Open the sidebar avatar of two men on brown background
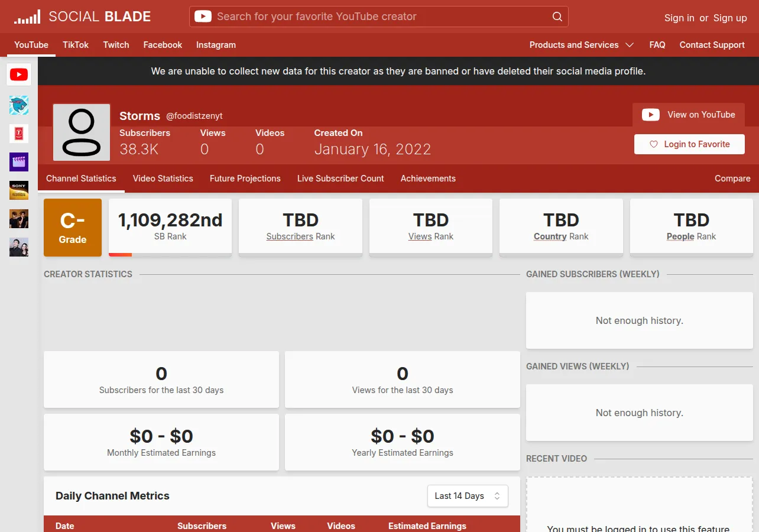The image size is (759, 532). coord(19,219)
